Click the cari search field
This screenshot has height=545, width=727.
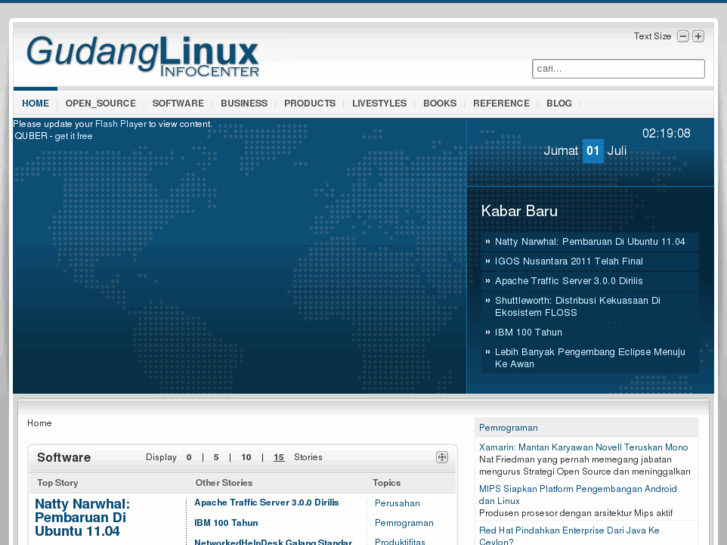618,69
